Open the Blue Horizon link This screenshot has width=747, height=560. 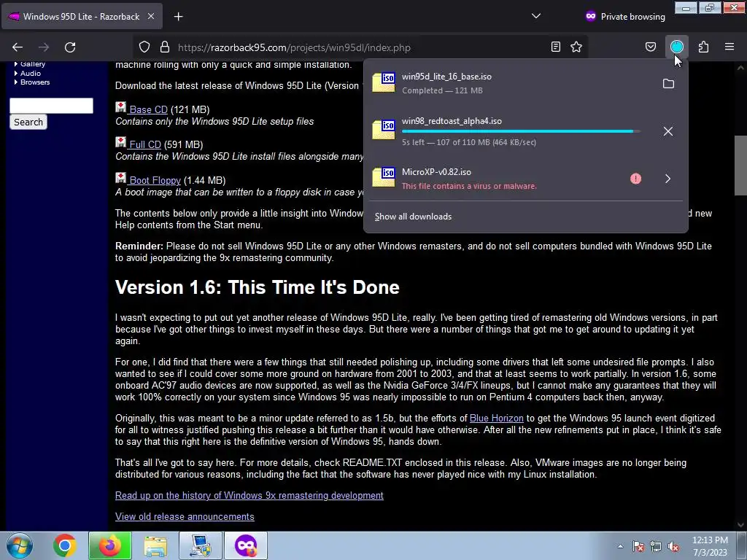click(496, 418)
